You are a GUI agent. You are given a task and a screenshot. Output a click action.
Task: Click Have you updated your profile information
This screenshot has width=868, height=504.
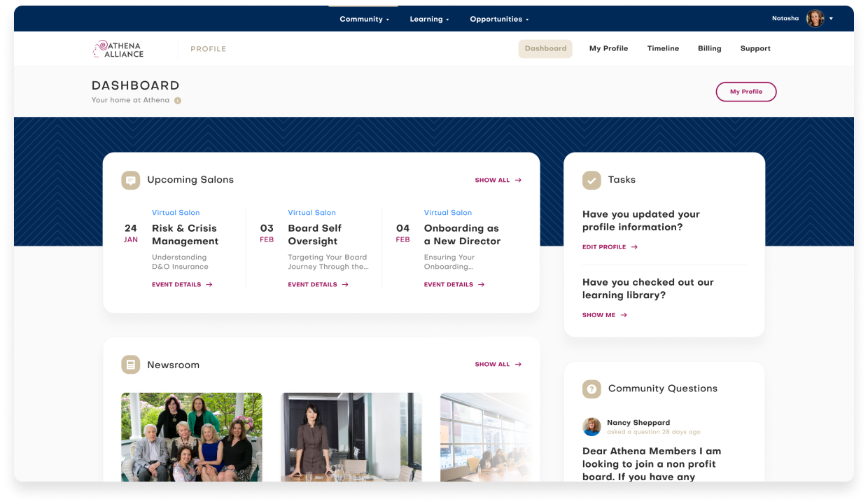(x=641, y=220)
